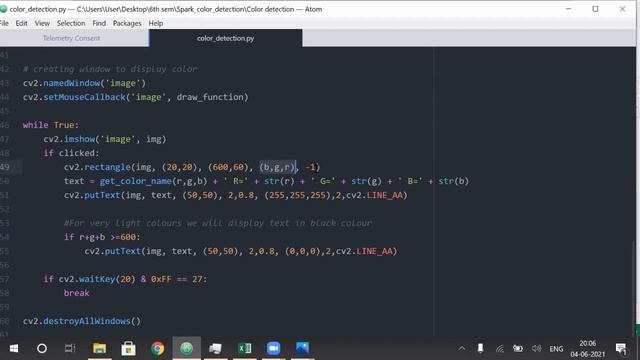Open Microsoft Store from taskbar
The width and height of the screenshot is (640, 360).
click(129, 348)
